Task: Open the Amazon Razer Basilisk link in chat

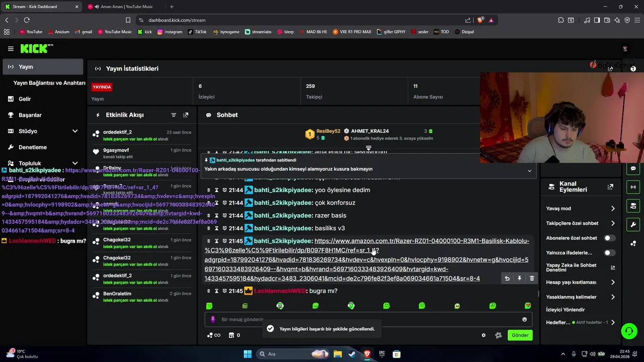Action: [x=366, y=259]
